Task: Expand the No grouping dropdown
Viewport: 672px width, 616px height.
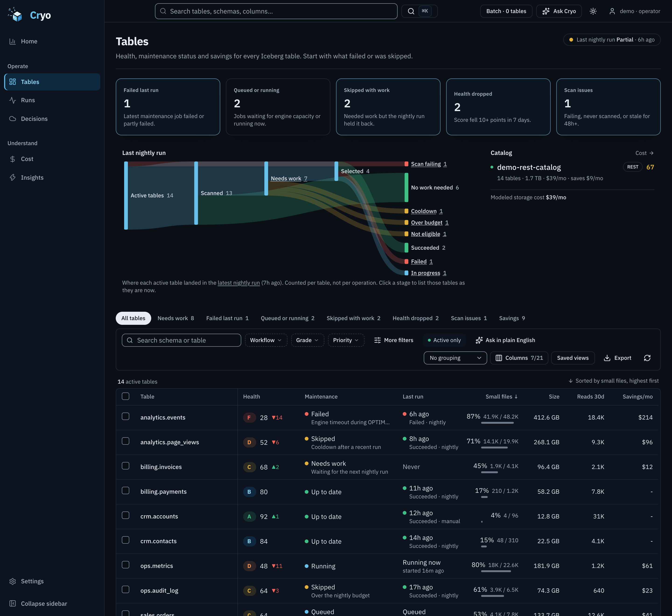Action: (x=455, y=358)
